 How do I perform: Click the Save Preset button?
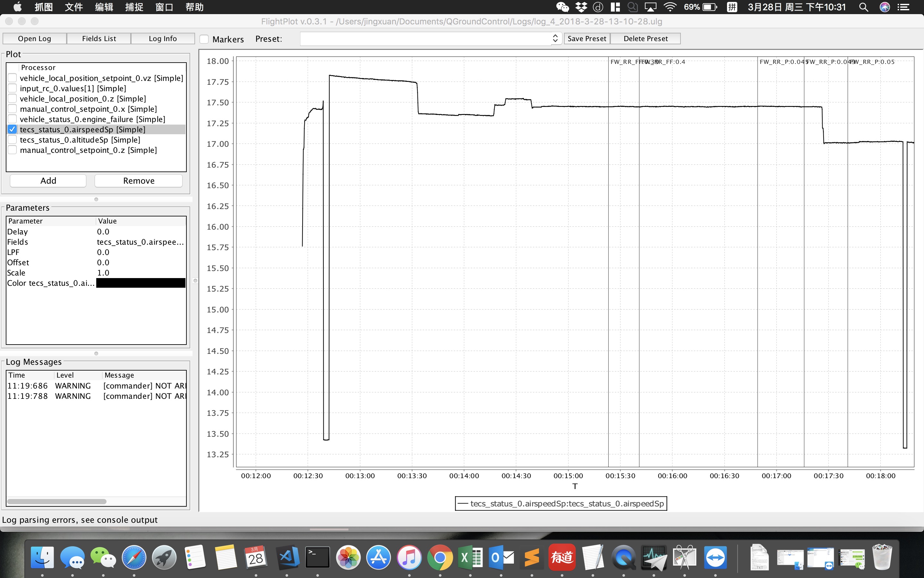pos(587,39)
